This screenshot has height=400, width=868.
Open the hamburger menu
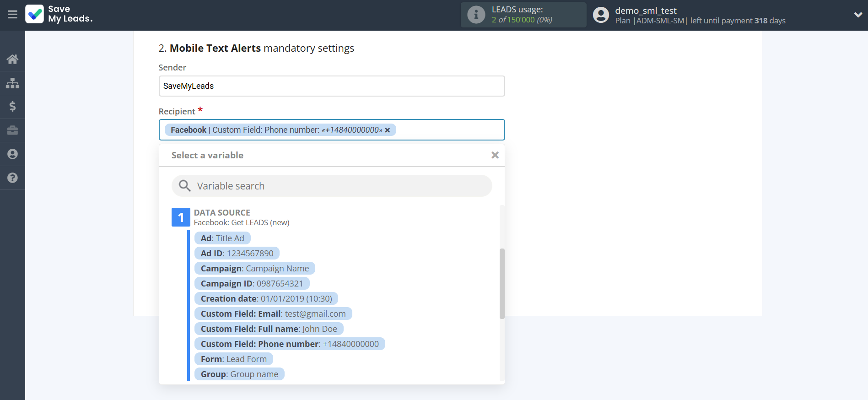(x=12, y=15)
